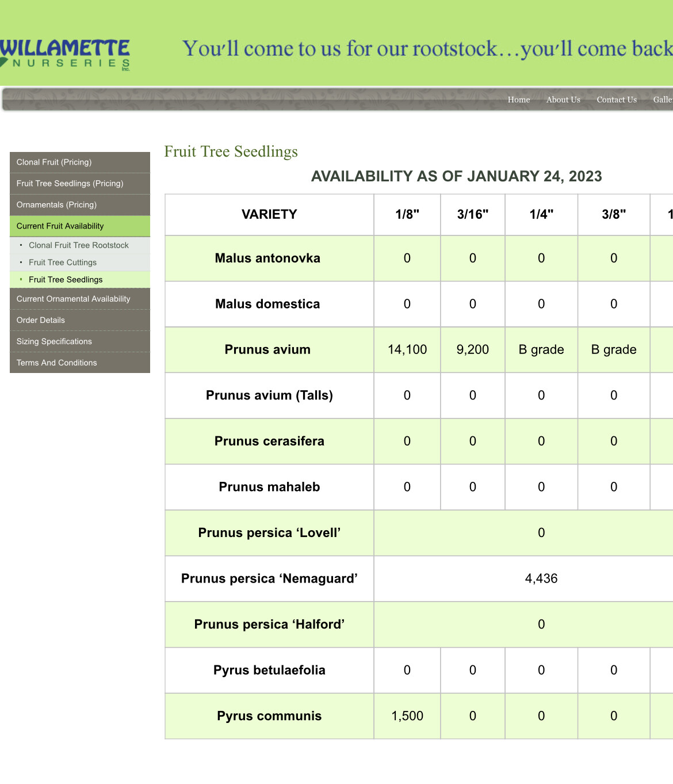Click the Prunus avium (Talls) row label

point(269,395)
